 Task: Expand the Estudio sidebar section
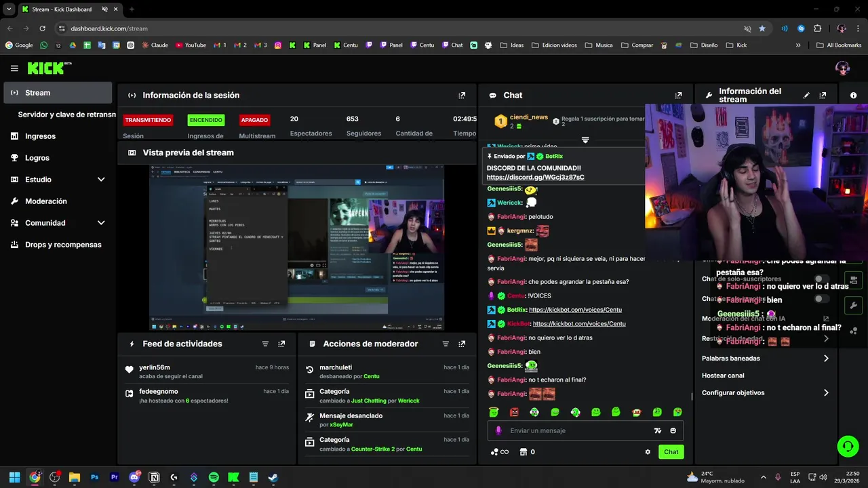(101, 180)
